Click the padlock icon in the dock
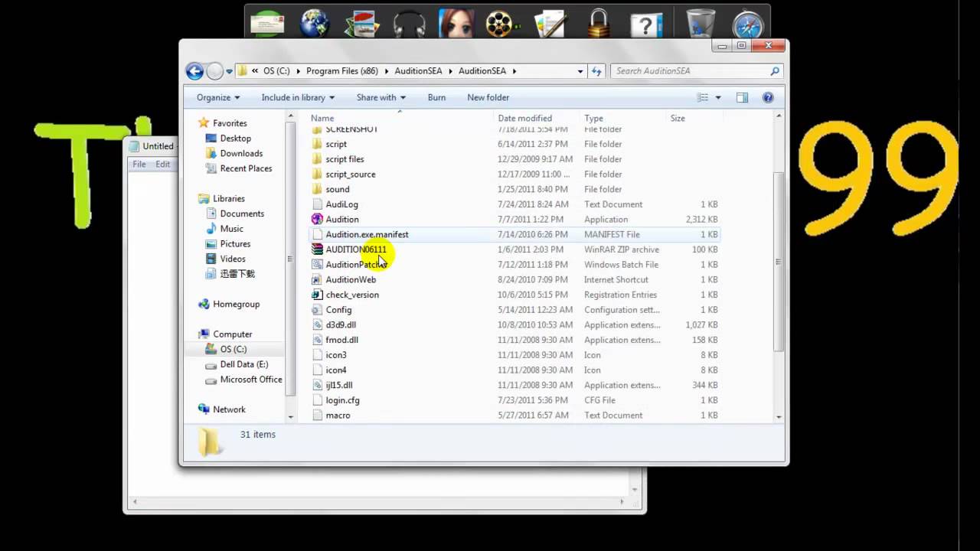This screenshot has width=980, height=551. [599, 23]
